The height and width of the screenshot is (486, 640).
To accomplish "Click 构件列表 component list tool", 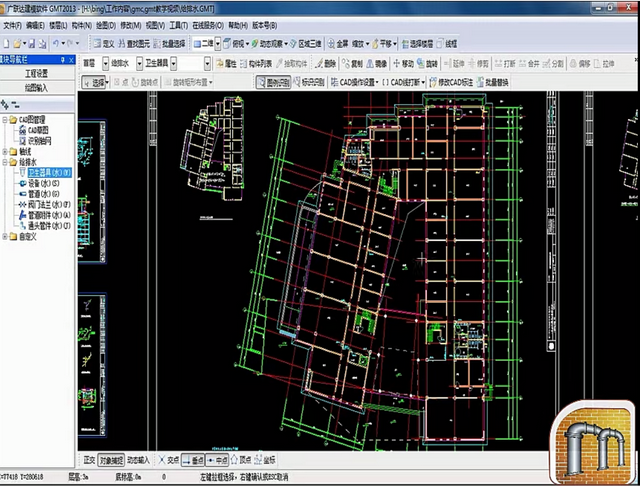I will point(256,64).
